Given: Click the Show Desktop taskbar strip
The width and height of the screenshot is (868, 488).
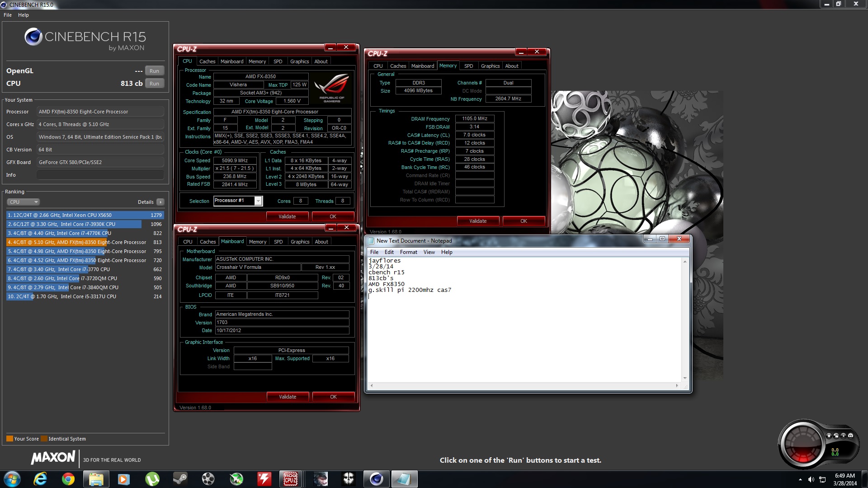Looking at the screenshot, I should tap(864, 479).
